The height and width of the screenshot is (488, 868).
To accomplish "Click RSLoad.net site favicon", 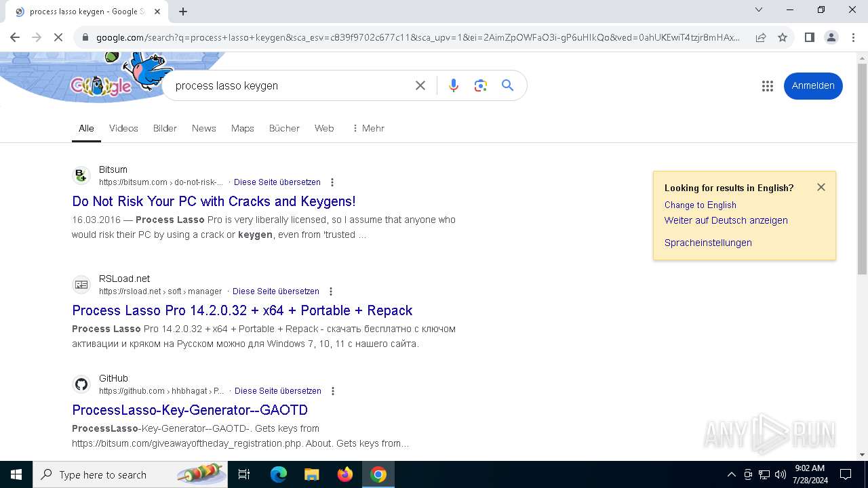I will pyautogui.click(x=81, y=285).
